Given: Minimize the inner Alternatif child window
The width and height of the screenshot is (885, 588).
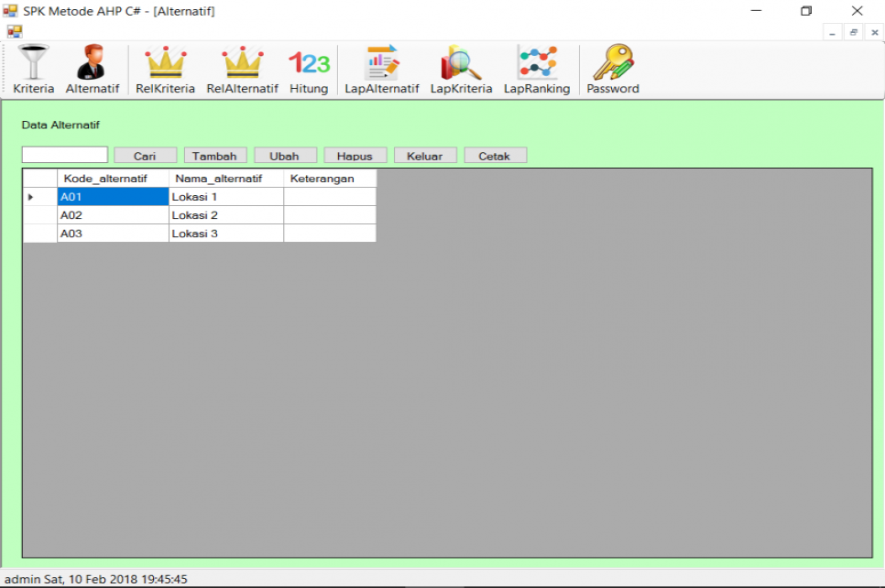Looking at the screenshot, I should [x=832, y=33].
